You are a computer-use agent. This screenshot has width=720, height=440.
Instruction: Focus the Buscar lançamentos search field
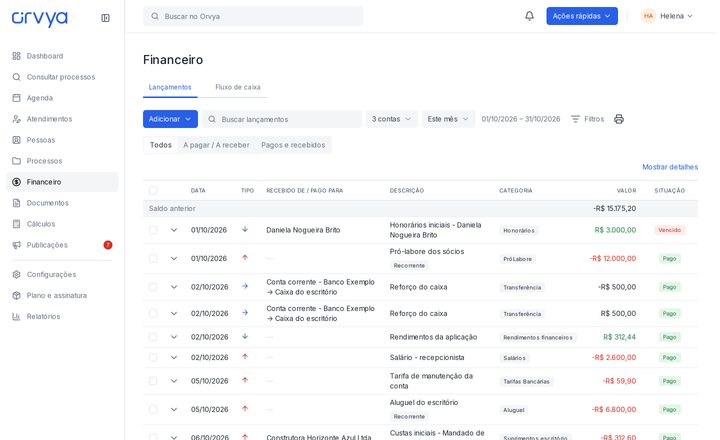(282, 119)
